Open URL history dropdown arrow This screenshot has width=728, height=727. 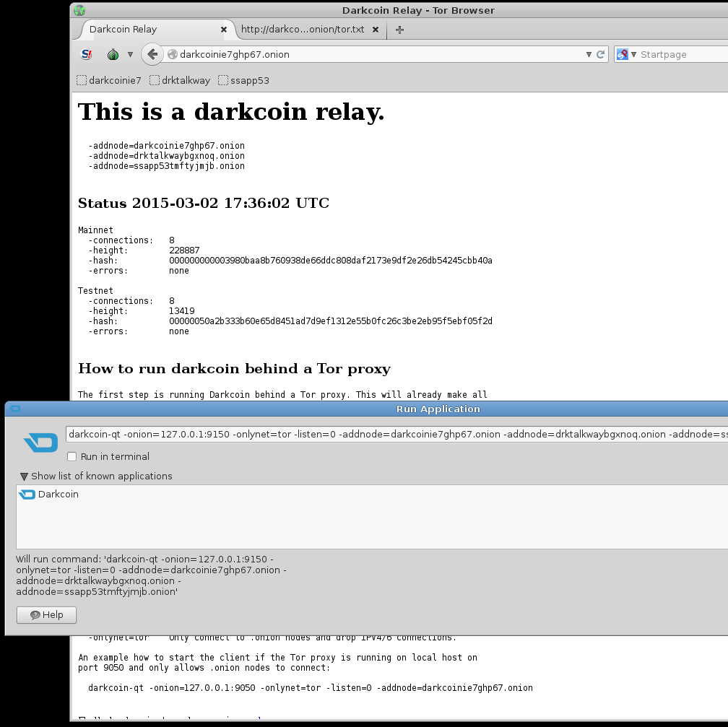coord(589,54)
